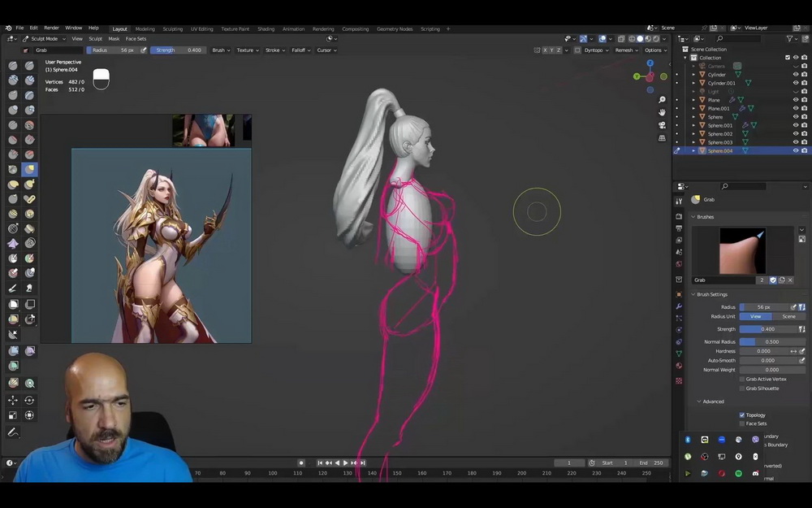
Task: Open the Falloff dropdown
Action: (301, 50)
